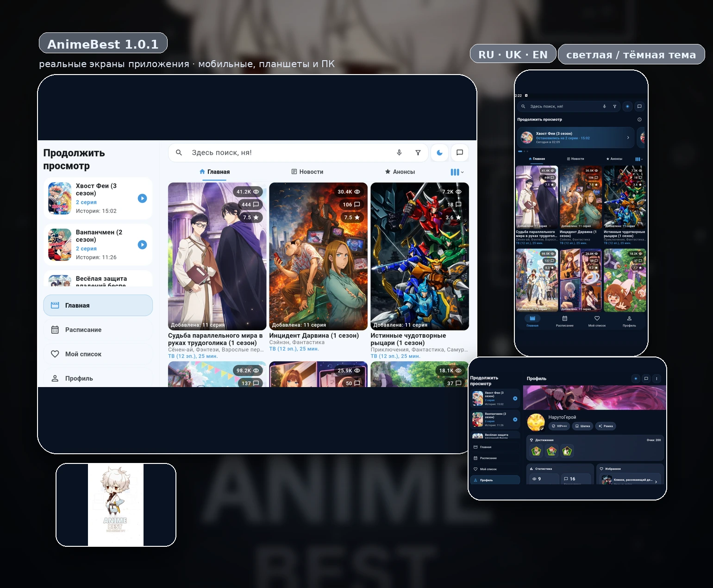The image size is (713, 588).
Task: Switch to the Новости tab
Action: point(308,172)
